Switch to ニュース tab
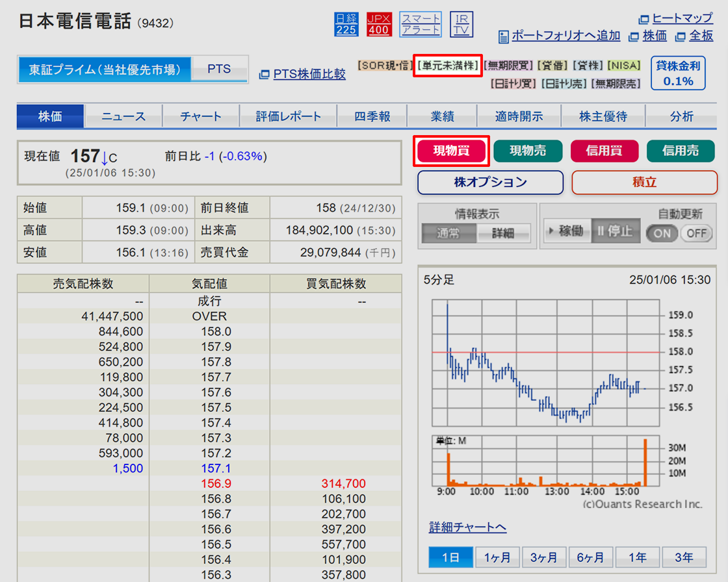728x582 pixels. point(123,116)
